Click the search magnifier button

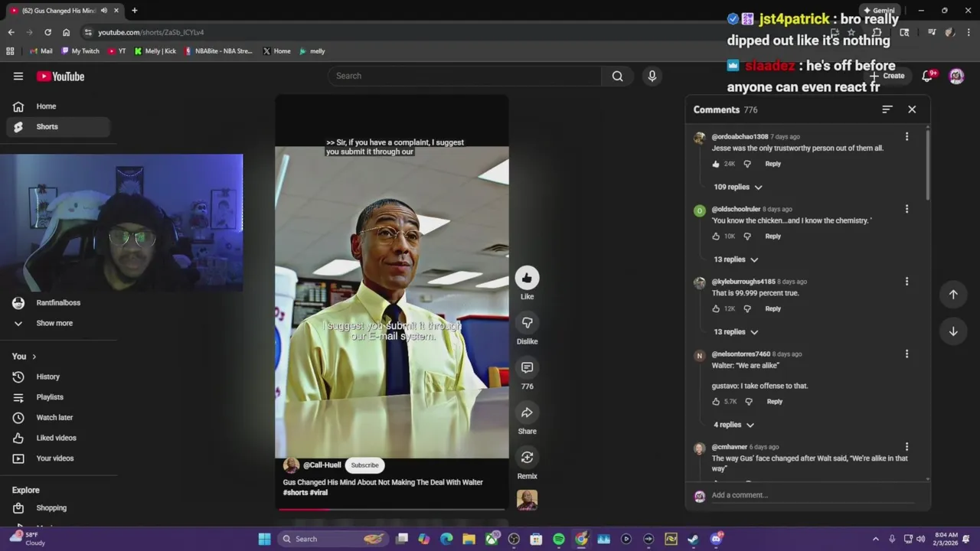[x=617, y=76]
